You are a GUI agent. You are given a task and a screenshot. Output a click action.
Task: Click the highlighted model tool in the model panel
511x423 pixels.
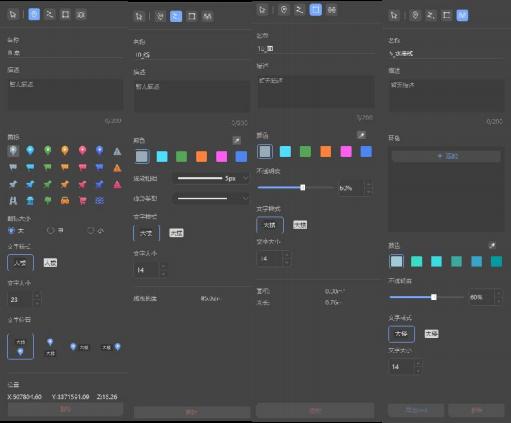point(462,15)
